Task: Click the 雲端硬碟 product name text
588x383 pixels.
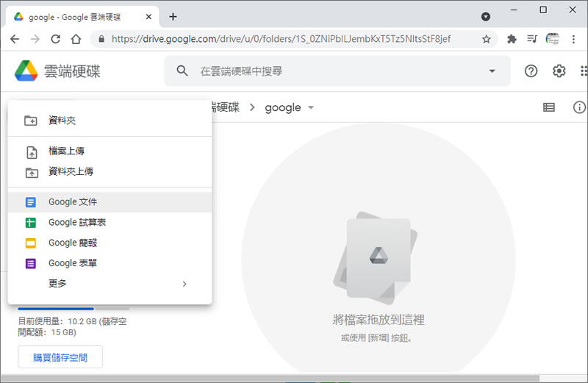Action: click(x=72, y=71)
